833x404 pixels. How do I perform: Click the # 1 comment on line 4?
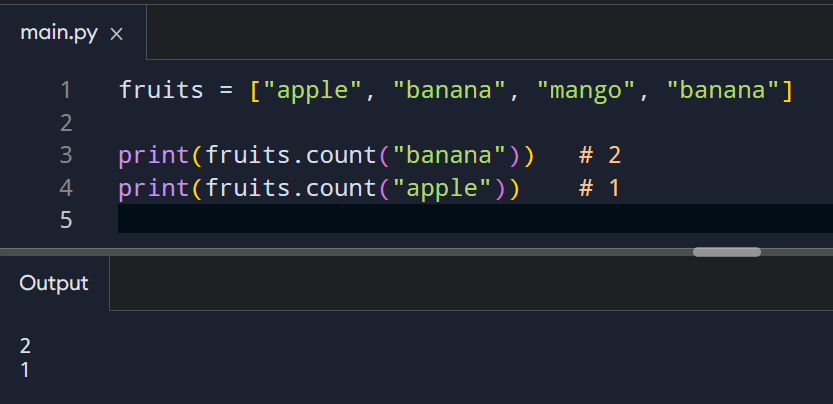coord(600,187)
